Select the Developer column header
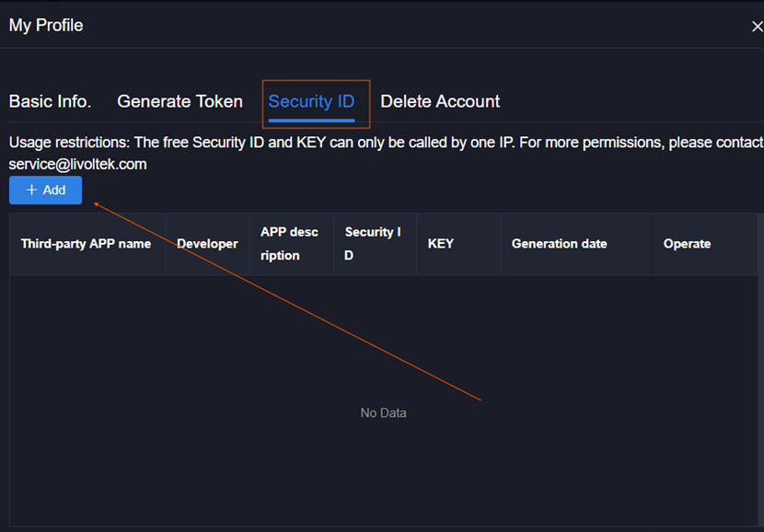 [207, 244]
